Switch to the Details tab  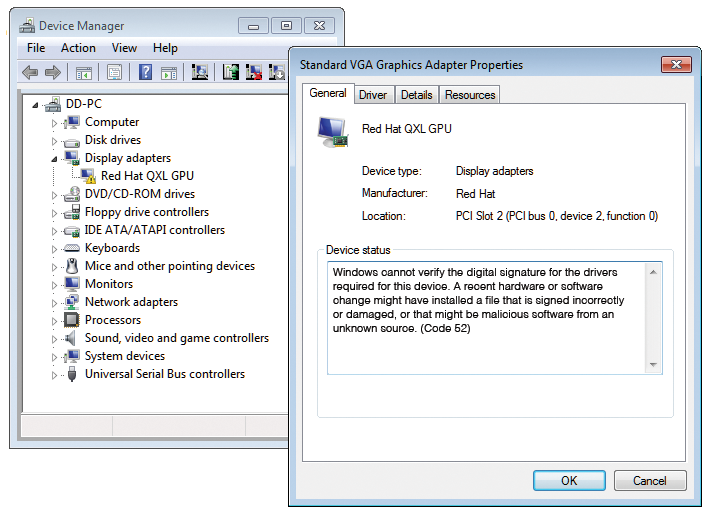point(417,95)
